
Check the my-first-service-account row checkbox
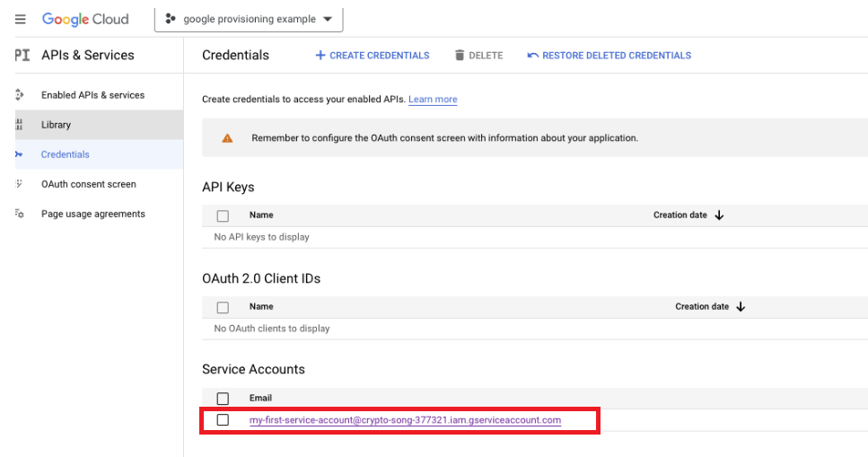pos(223,420)
